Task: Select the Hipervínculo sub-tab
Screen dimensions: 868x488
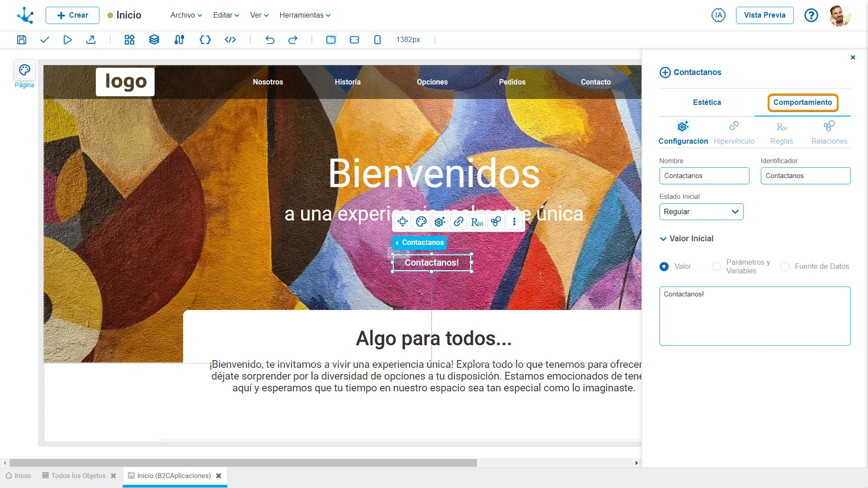Action: pyautogui.click(x=734, y=133)
